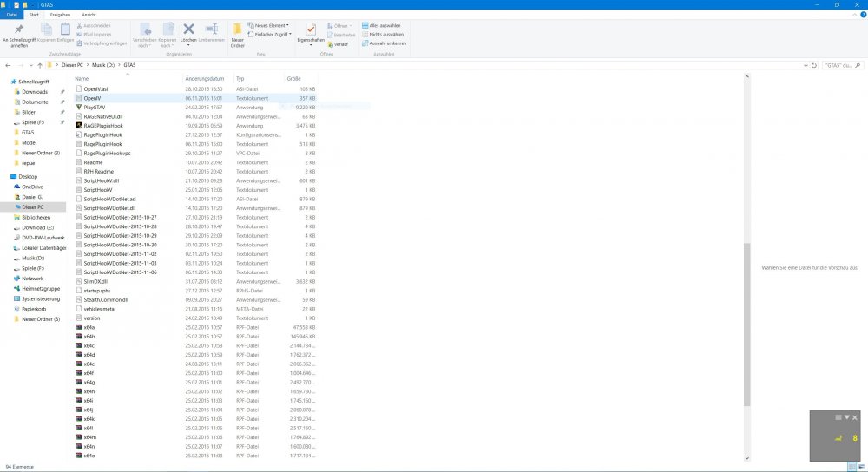Select the PlayGTAV application file
Image resolution: width=868 pixels, height=472 pixels.
pos(94,107)
